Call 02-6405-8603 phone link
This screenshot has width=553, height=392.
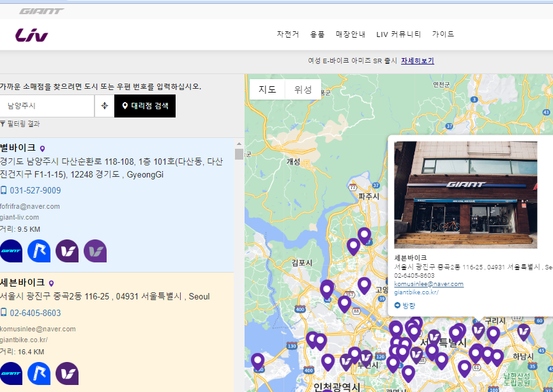35,313
